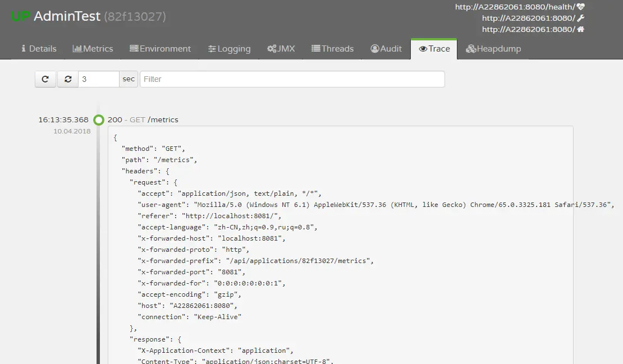Open the Environment tab
This screenshot has width=623, height=364.
160,49
